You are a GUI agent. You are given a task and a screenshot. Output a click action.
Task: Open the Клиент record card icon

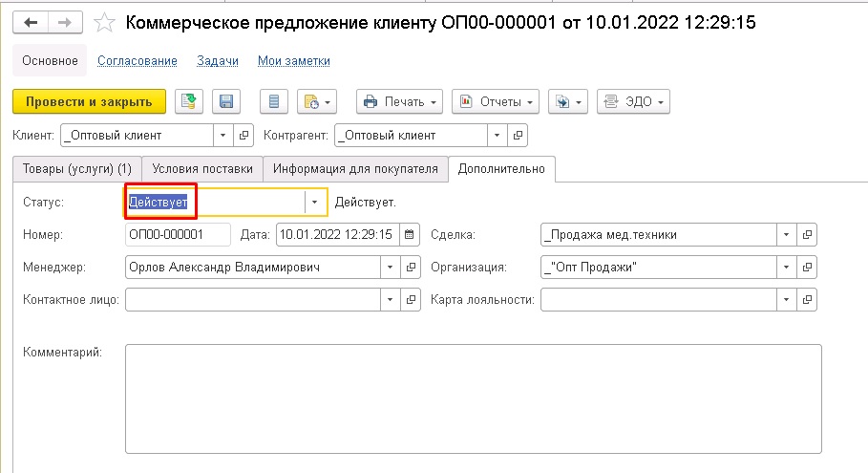click(243, 135)
